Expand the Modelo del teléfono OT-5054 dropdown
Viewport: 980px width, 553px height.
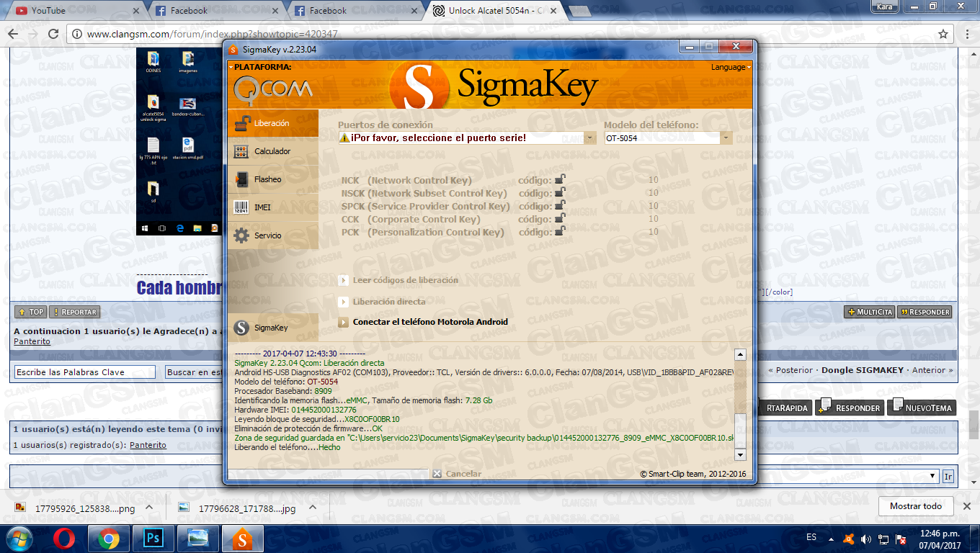point(726,138)
